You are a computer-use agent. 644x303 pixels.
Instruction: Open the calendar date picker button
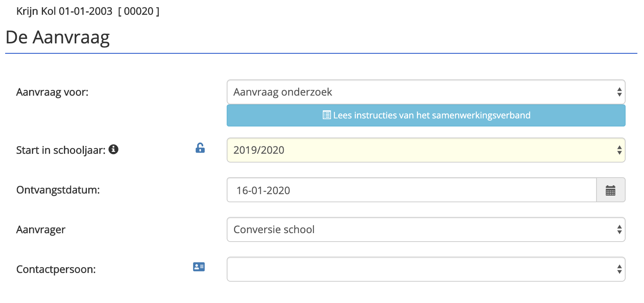[611, 190]
